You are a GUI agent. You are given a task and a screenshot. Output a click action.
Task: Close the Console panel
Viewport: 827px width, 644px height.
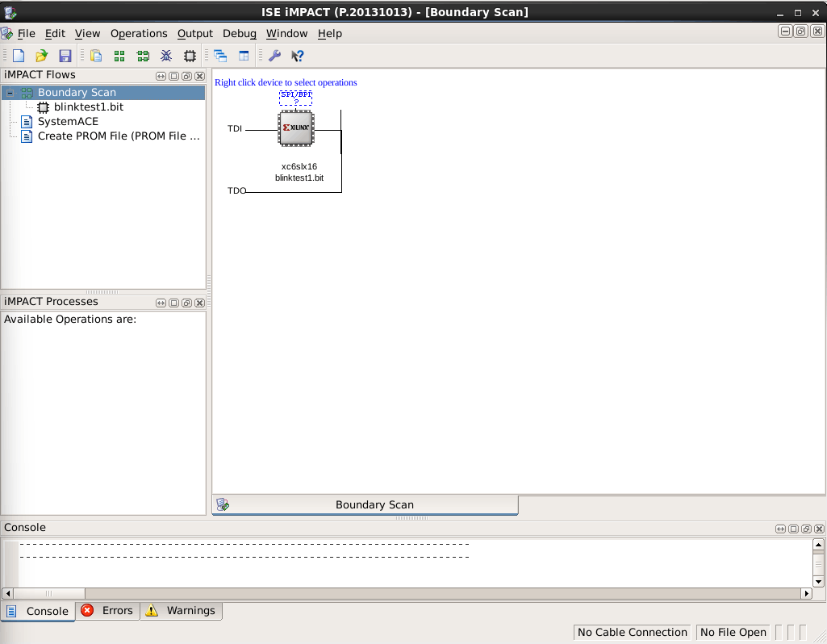[x=819, y=529]
